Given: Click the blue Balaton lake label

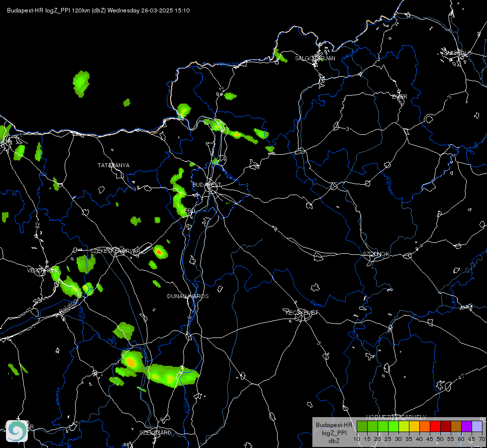Looking at the screenshot, I should pyautogui.click(x=68, y=307).
